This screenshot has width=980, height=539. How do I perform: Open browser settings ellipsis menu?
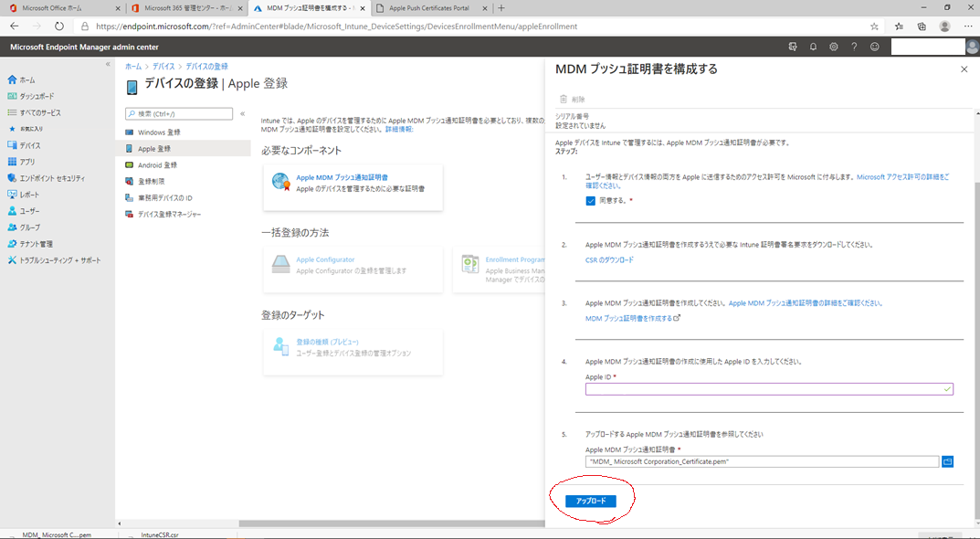pyautogui.click(x=968, y=26)
